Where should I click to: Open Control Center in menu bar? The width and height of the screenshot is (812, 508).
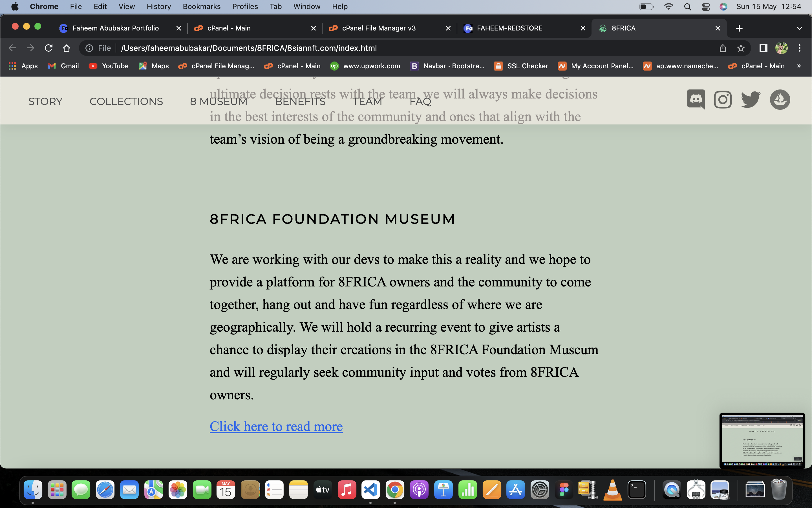click(706, 7)
